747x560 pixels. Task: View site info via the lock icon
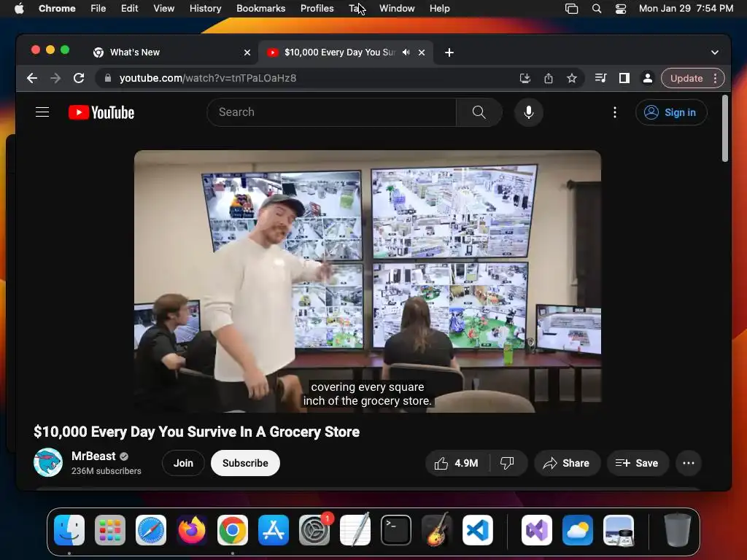[108, 78]
